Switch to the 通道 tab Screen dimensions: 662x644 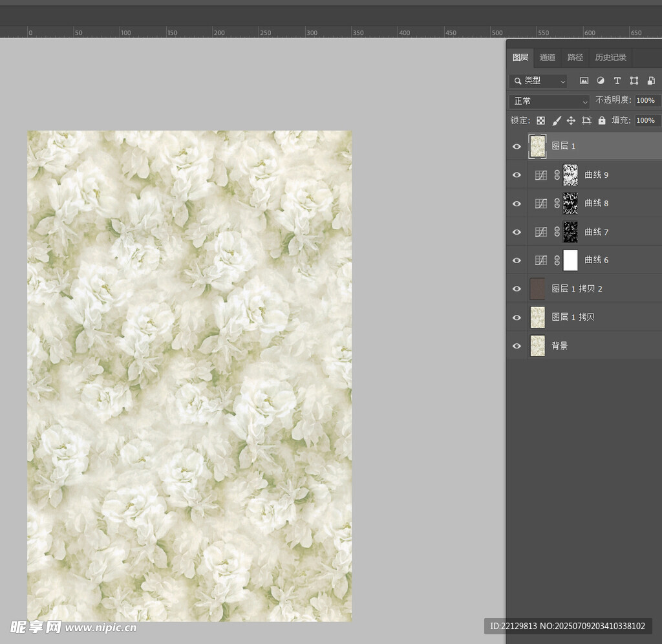[x=548, y=58]
